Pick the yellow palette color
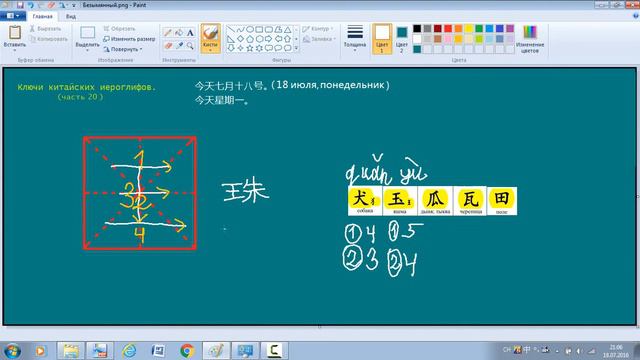This screenshot has height=360, width=640. (x=469, y=29)
